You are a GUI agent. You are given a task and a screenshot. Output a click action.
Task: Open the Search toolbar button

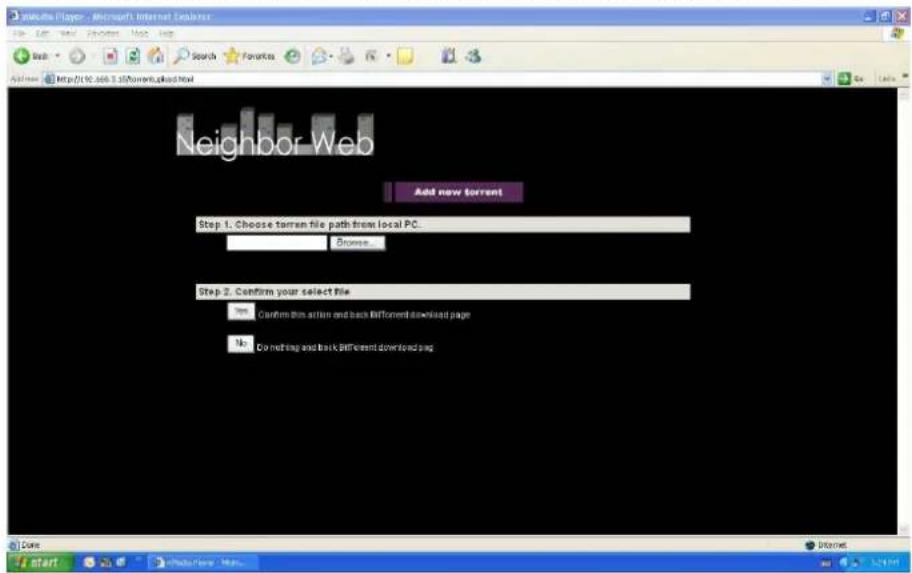195,56
